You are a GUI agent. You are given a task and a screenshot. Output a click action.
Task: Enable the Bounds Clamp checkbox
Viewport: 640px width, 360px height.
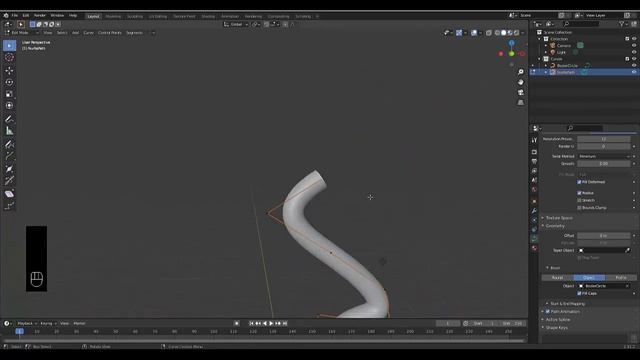click(x=579, y=207)
